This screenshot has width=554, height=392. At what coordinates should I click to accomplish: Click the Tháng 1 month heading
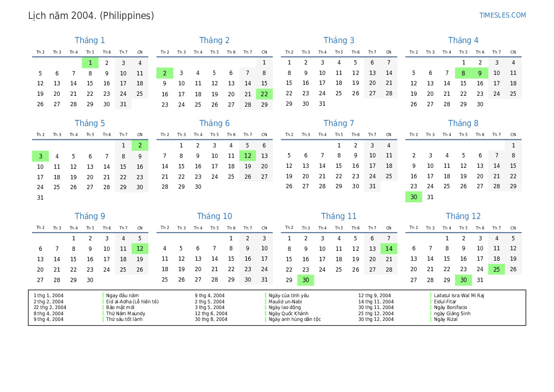(90, 40)
